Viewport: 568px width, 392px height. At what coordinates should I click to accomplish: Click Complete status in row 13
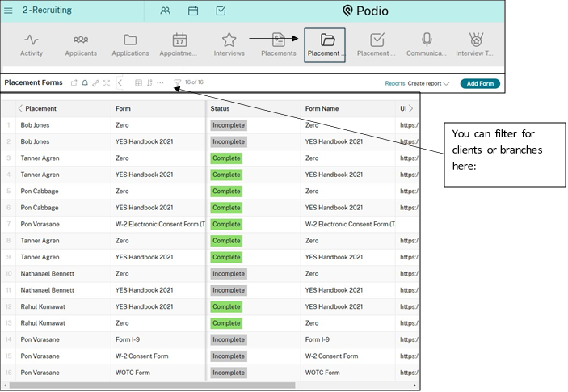pyautogui.click(x=226, y=323)
